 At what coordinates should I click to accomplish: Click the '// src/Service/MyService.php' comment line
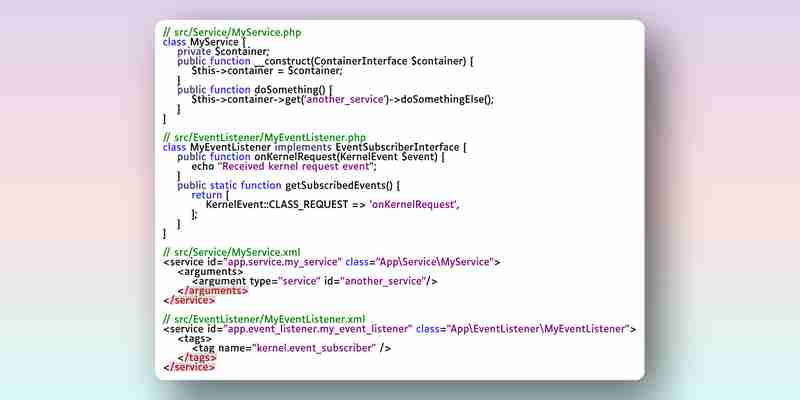pyautogui.click(x=232, y=33)
